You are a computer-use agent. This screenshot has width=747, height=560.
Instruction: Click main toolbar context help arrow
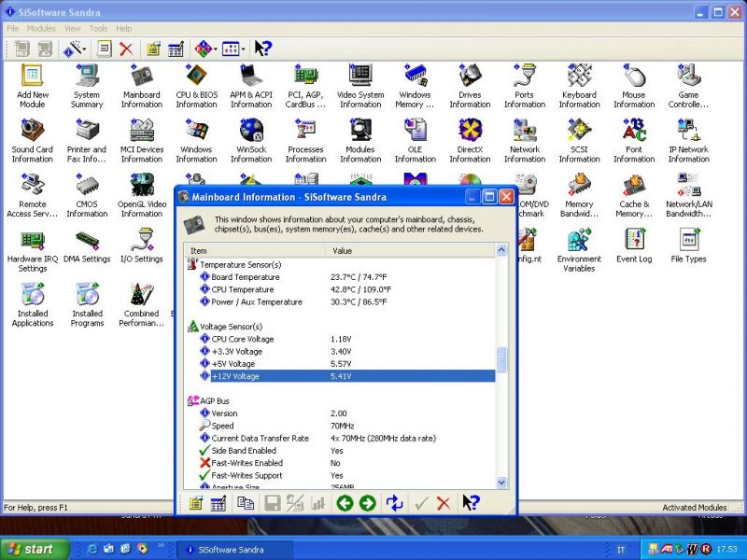tap(262, 49)
